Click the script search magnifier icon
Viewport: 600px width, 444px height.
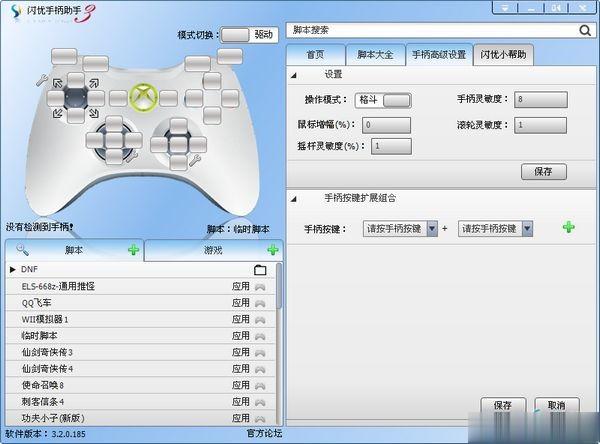coord(585,30)
